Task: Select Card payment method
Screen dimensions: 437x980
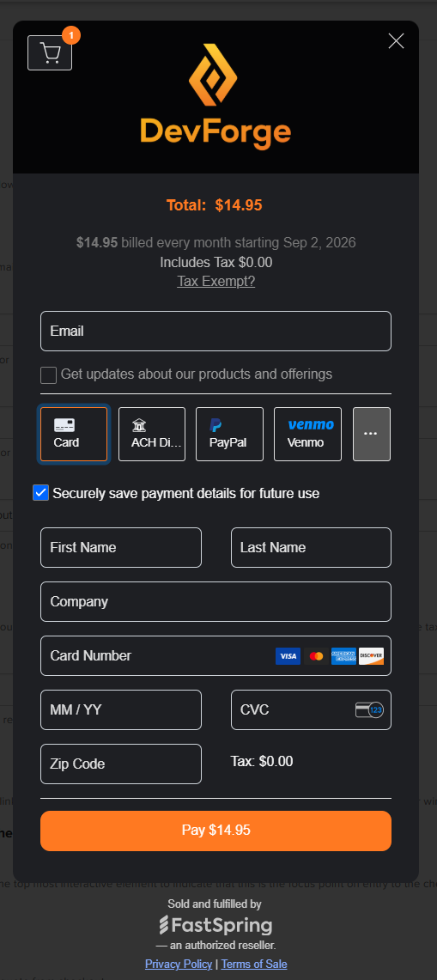Action: coord(74,435)
